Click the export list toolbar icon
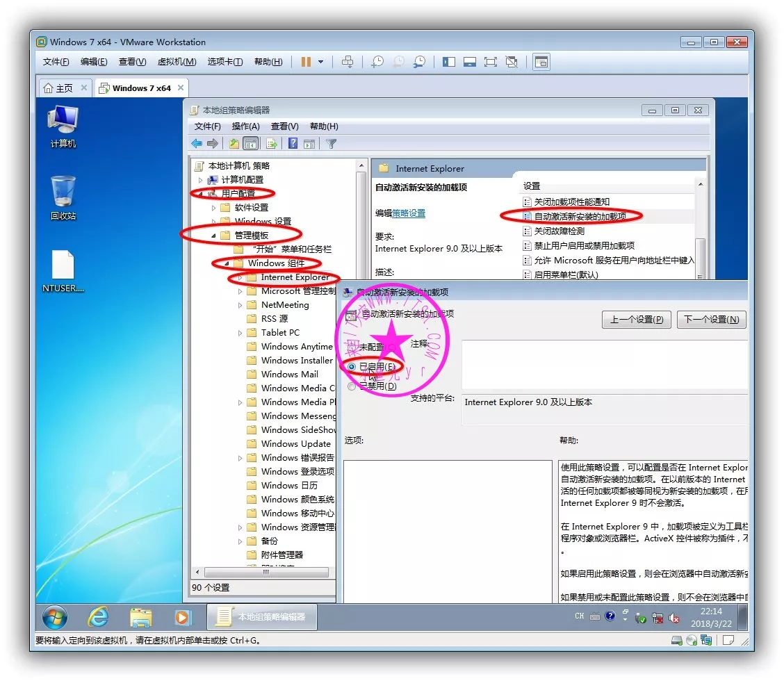The width and height of the screenshot is (784, 681). click(272, 144)
